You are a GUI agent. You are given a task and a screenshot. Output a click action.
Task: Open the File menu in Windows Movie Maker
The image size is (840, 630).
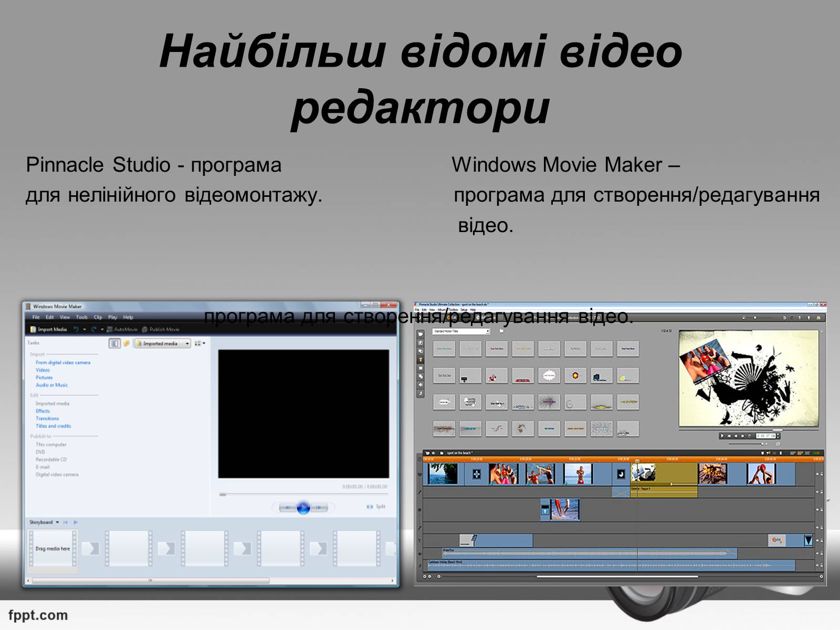tap(36, 317)
